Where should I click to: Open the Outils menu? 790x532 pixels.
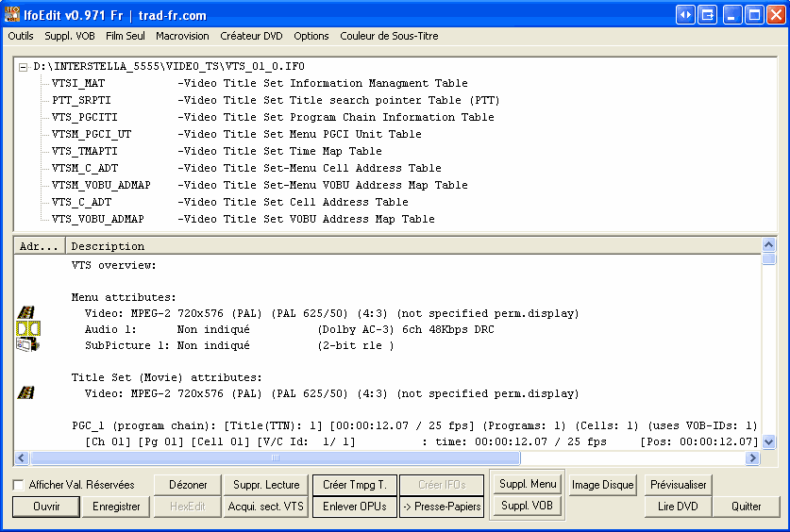20,36
